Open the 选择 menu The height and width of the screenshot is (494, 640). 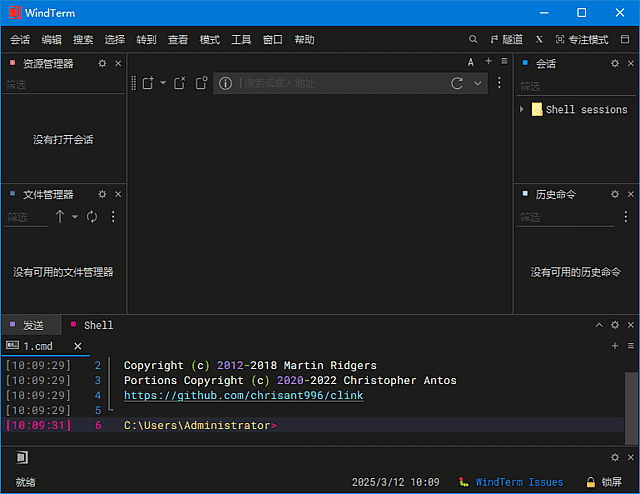pyautogui.click(x=115, y=40)
